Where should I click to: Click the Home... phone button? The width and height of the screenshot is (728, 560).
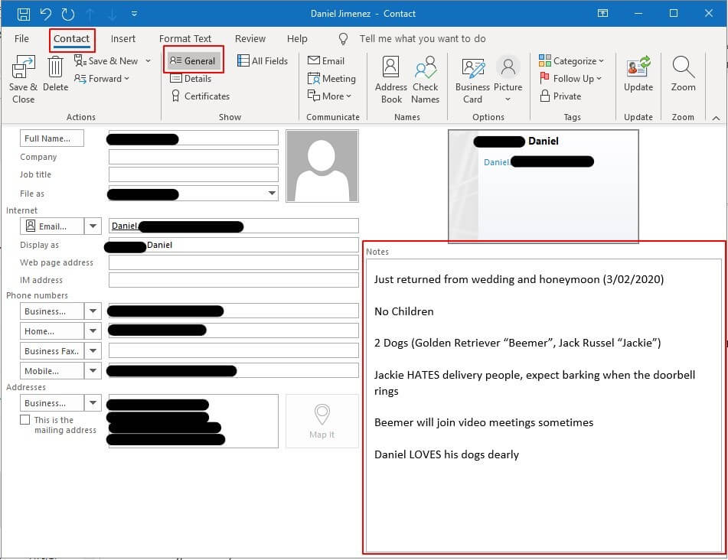pos(52,331)
